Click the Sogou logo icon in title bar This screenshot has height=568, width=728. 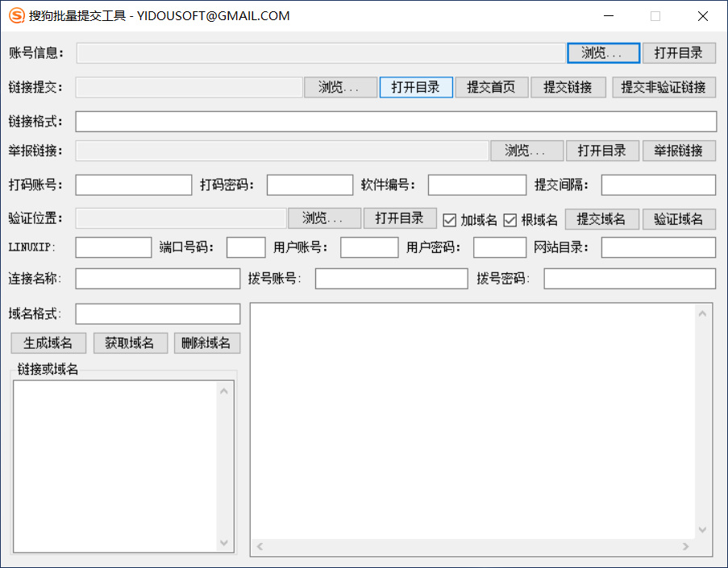[x=17, y=16]
